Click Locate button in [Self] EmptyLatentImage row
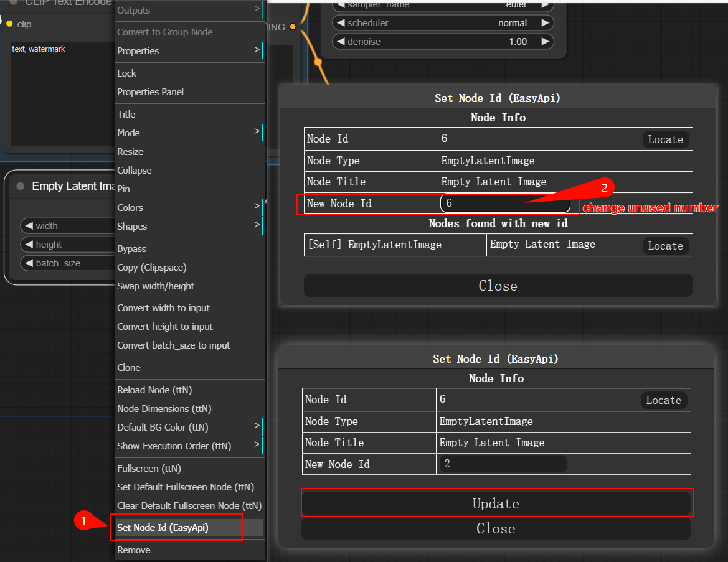 pos(665,245)
